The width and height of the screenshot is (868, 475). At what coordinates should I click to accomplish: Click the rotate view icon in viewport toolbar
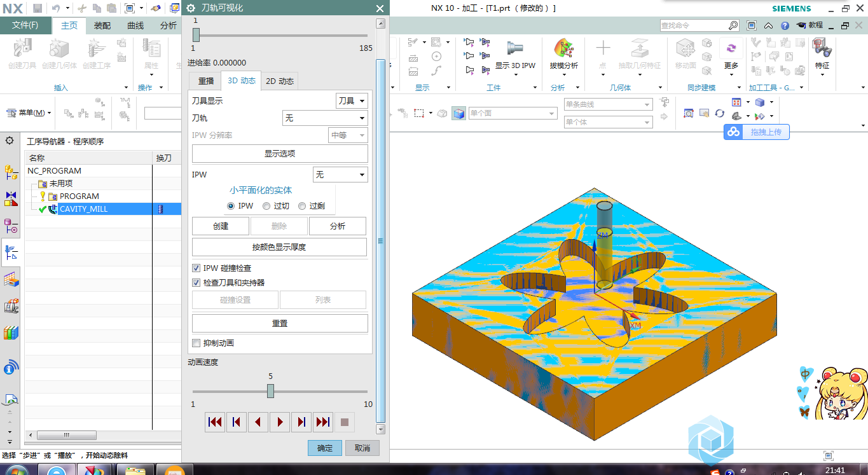(719, 113)
